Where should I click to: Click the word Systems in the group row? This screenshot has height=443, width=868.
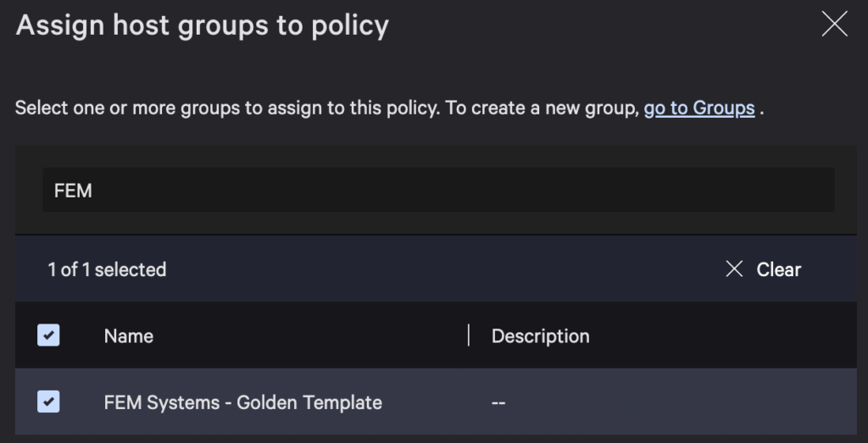pos(183,402)
